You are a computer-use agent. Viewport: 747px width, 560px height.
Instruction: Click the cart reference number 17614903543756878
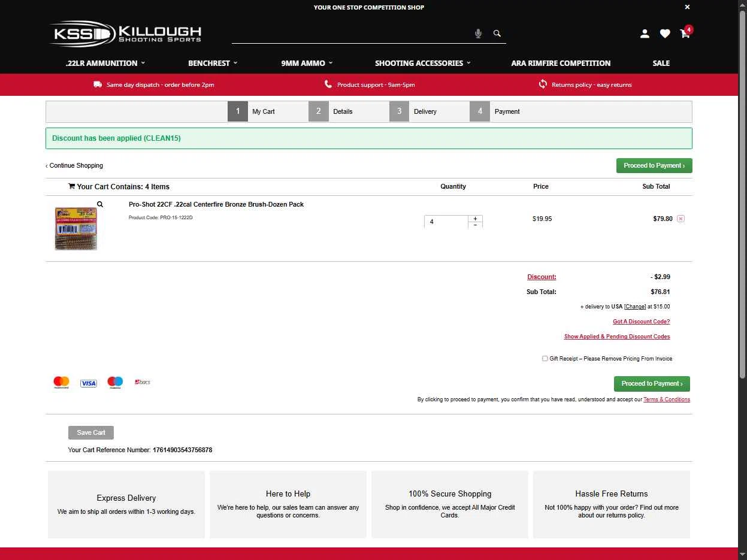tap(183, 450)
